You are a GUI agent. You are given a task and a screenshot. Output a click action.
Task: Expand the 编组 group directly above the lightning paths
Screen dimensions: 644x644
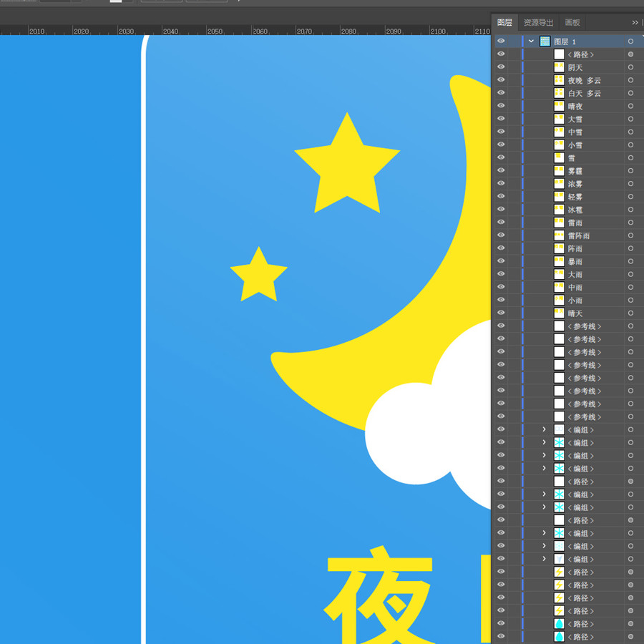point(545,559)
